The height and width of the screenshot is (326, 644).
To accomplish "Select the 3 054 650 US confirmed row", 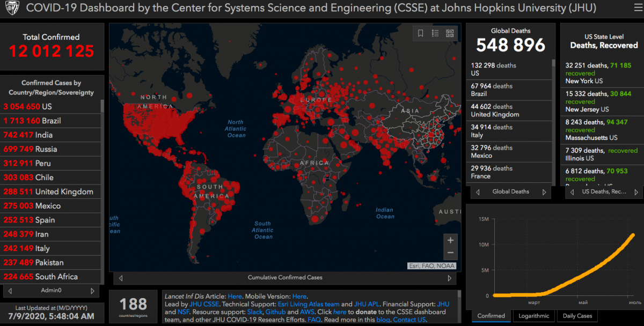I will pos(52,107).
